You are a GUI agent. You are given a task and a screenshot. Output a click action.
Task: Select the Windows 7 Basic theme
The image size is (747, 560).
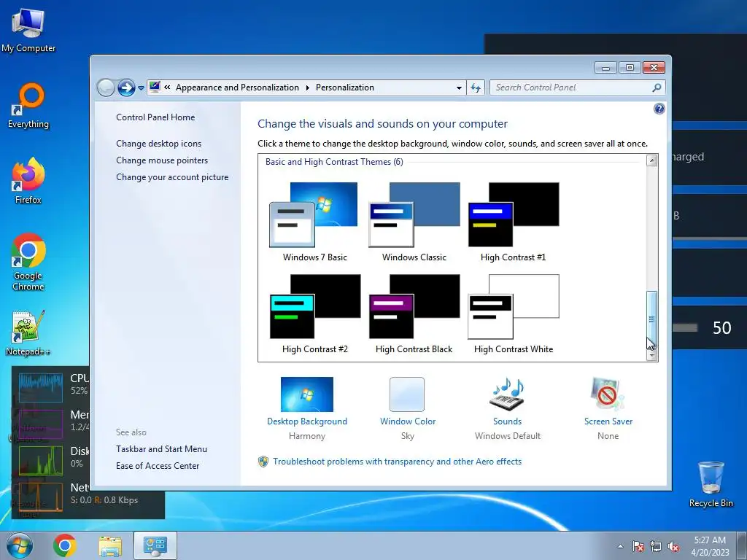tap(314, 222)
